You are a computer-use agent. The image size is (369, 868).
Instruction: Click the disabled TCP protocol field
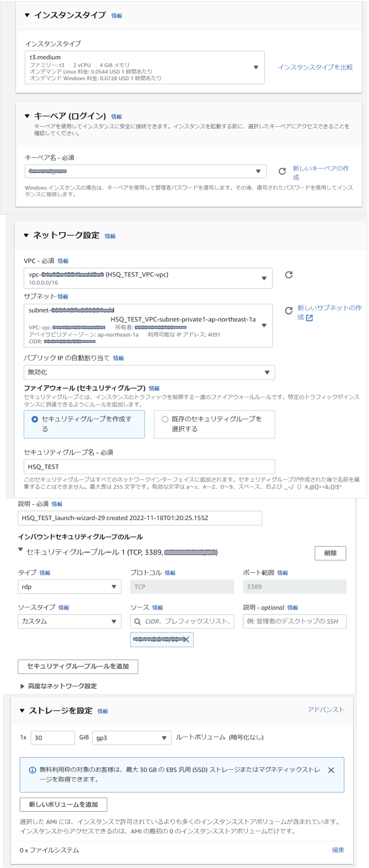click(182, 587)
